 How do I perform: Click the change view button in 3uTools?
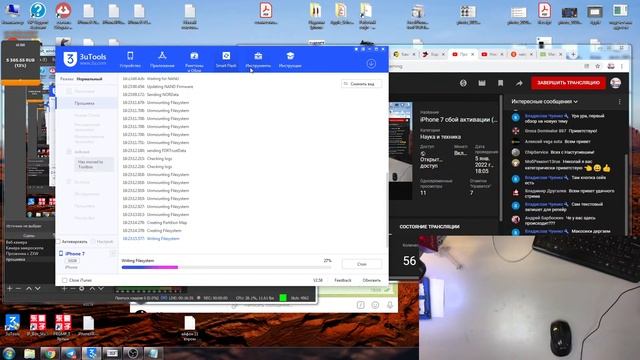tap(361, 84)
